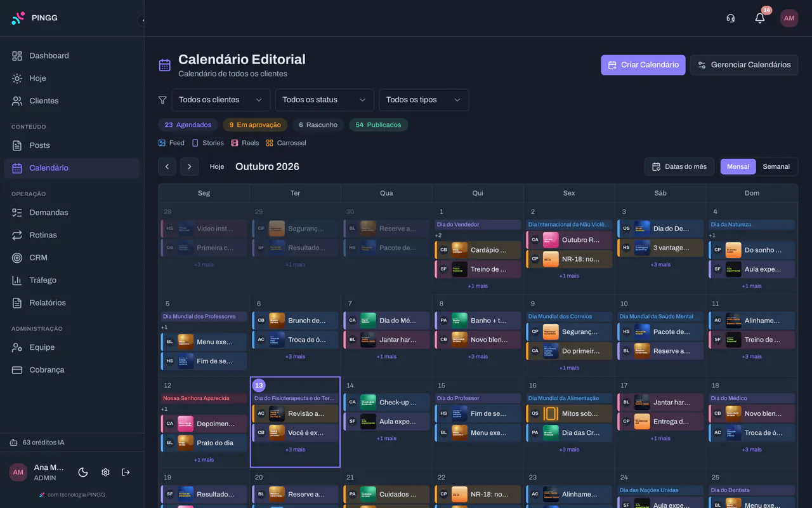Navigate to CRM

72,258
